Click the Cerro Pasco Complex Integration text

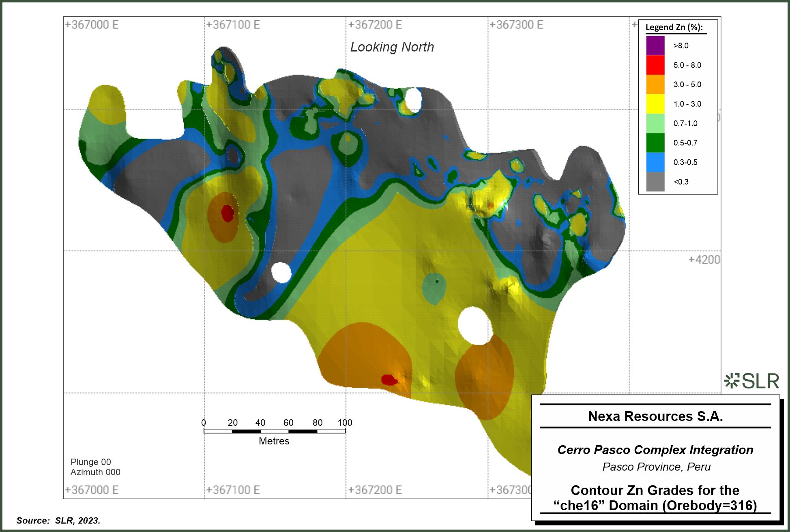[x=655, y=450]
